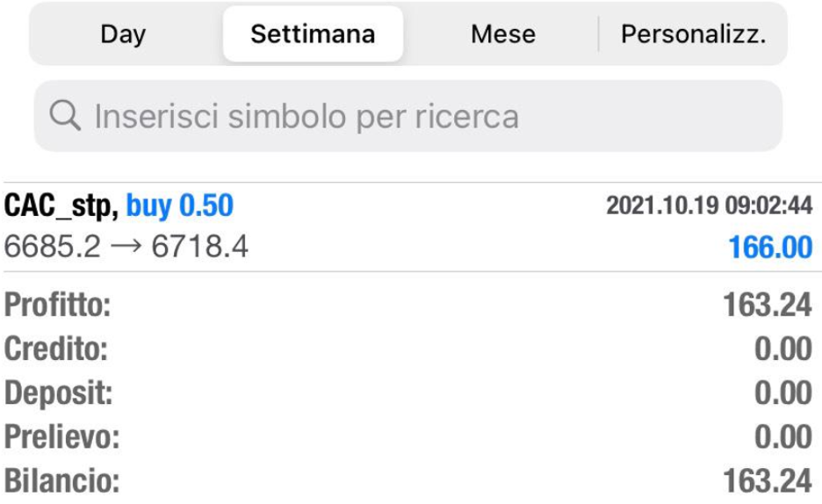The width and height of the screenshot is (822, 504).
Task: Focus the Inserisci simbolo per ricerca field
Action: [x=408, y=116]
